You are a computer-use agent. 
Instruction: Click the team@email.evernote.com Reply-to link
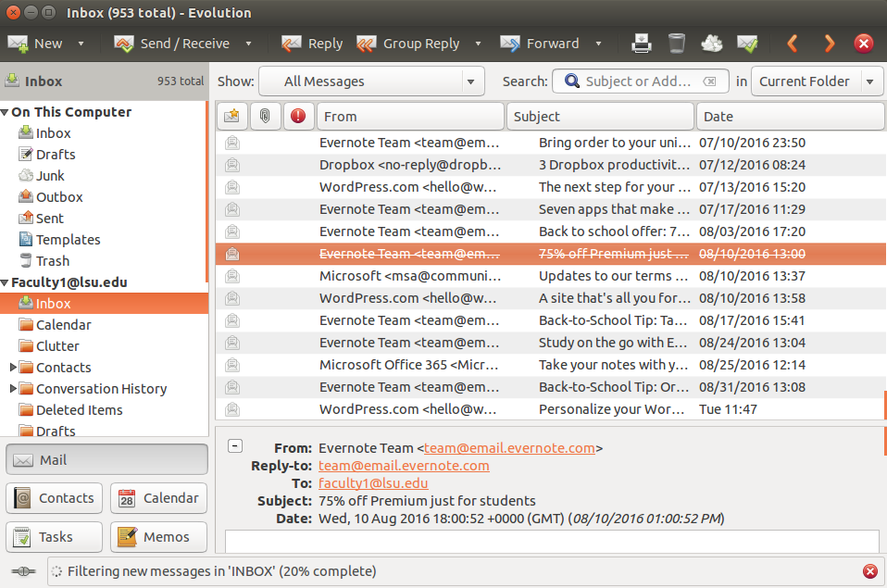[404, 466]
